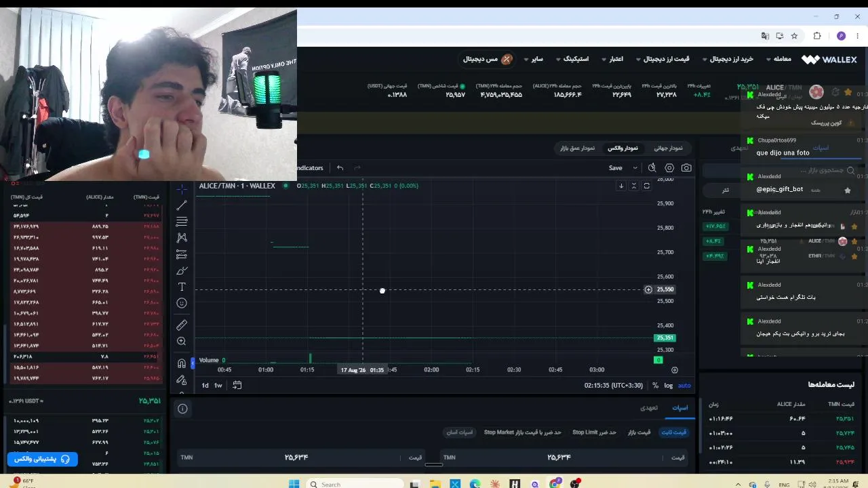
Task: Open the Save layout dropdown arrow
Action: tap(635, 168)
